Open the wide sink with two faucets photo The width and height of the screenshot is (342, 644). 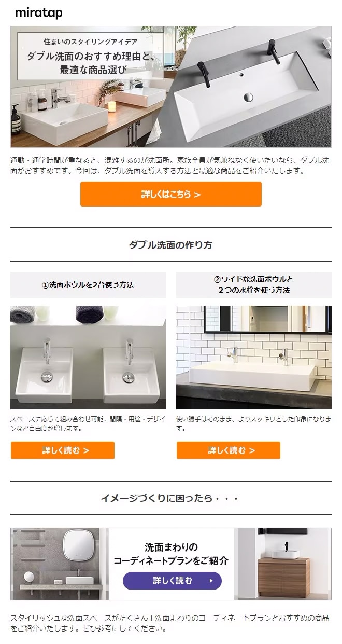254,357
